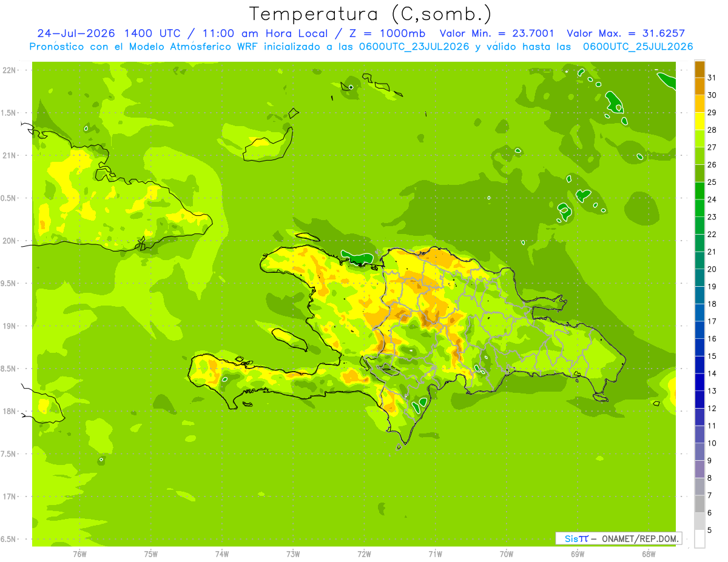Click legend color band between 9 and 10
728x562 pixels.
pyautogui.click(x=699, y=452)
